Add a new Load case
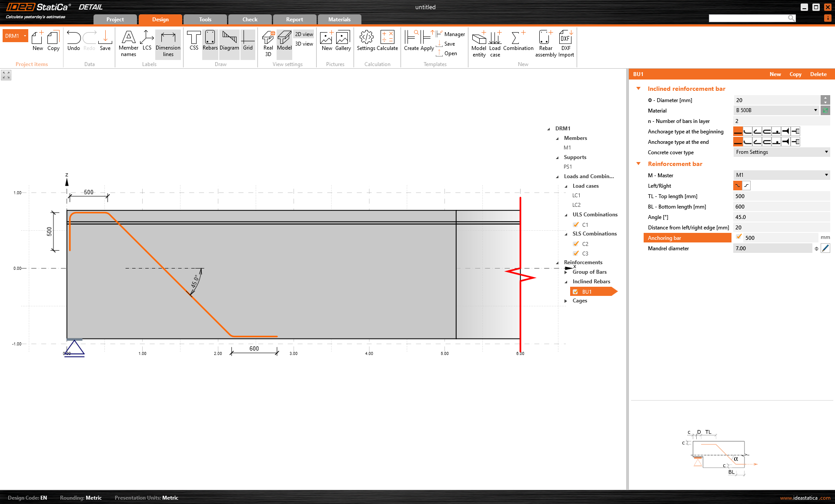 (x=495, y=43)
